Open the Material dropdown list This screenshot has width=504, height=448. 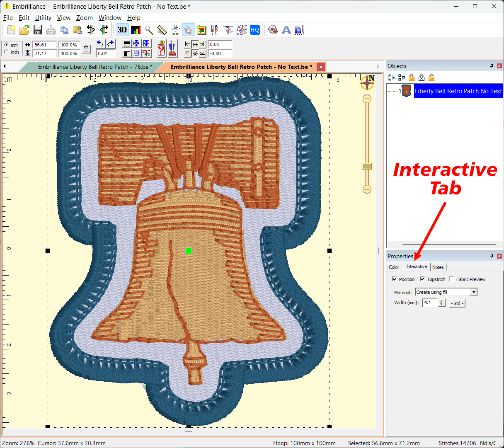(474, 292)
